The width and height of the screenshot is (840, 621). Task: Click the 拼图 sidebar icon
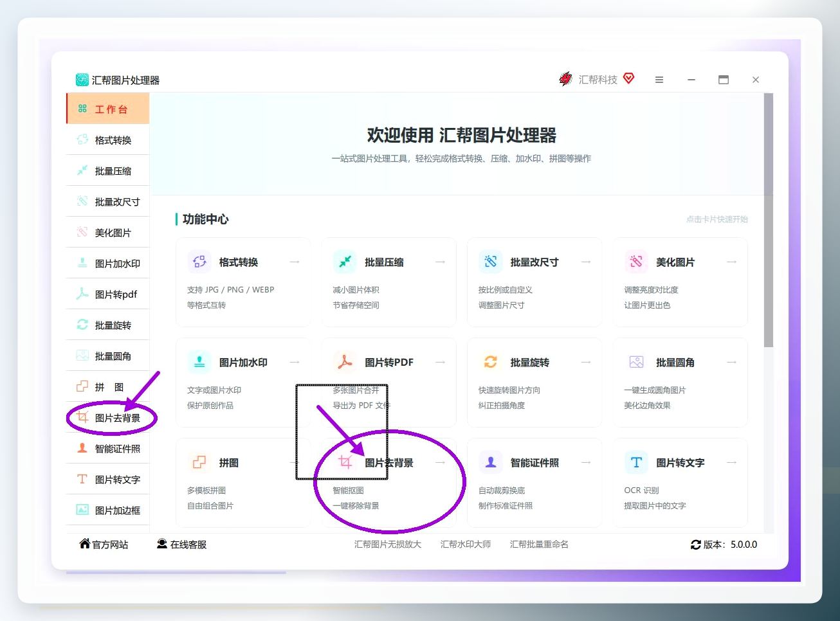coord(82,386)
